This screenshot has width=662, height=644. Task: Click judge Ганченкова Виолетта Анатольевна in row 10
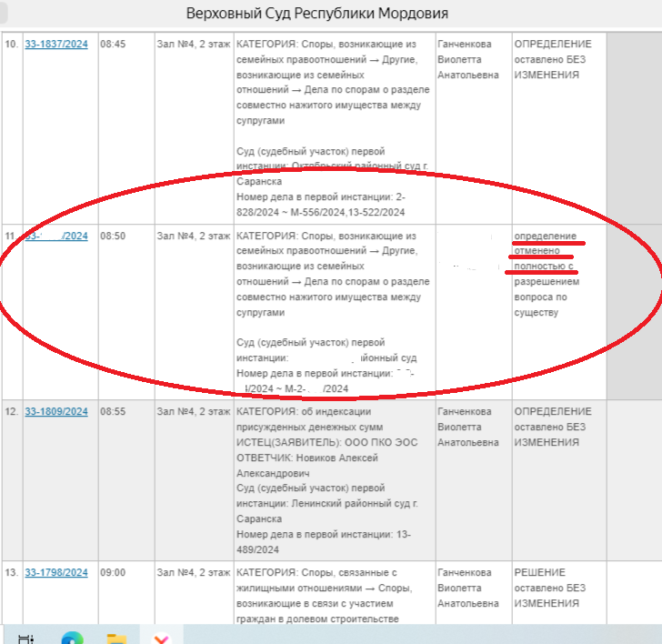[x=467, y=59]
